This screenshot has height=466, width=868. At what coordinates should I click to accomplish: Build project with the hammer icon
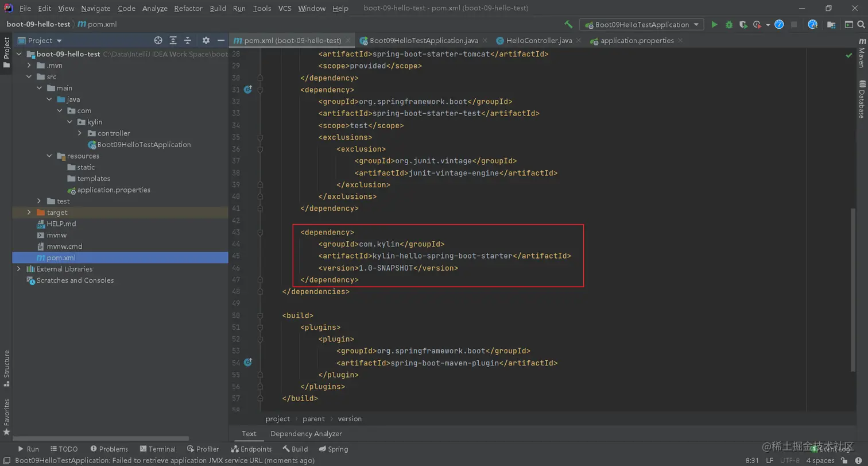tap(568, 25)
